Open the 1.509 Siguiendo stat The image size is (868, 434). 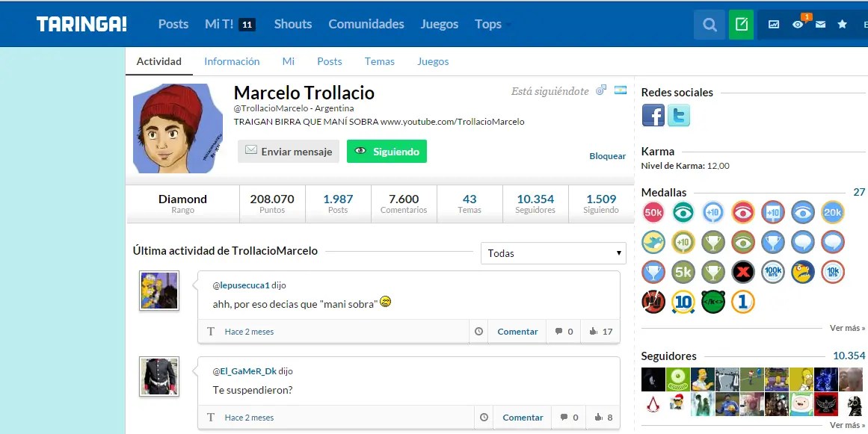[601, 203]
